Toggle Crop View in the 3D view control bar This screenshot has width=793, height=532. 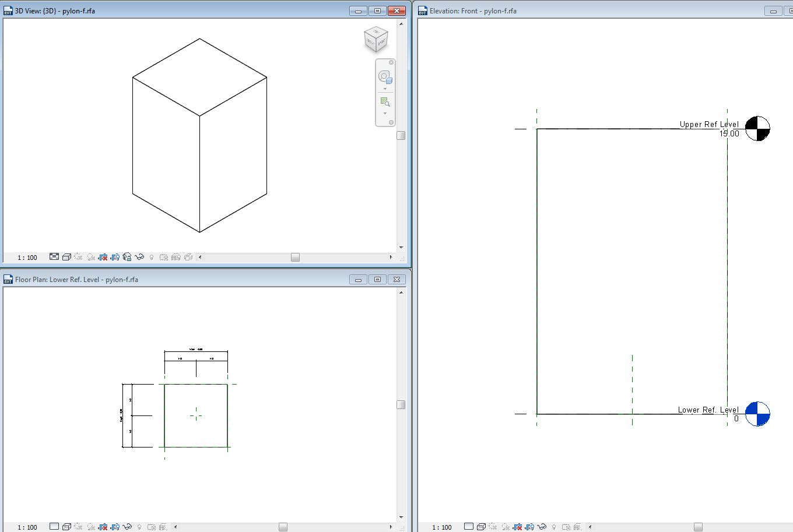pos(103,257)
